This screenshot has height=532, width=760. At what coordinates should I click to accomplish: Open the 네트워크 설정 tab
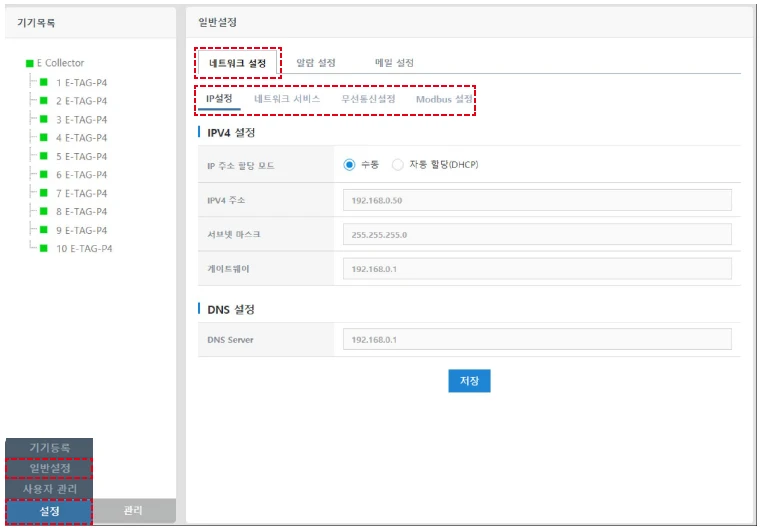click(x=238, y=63)
